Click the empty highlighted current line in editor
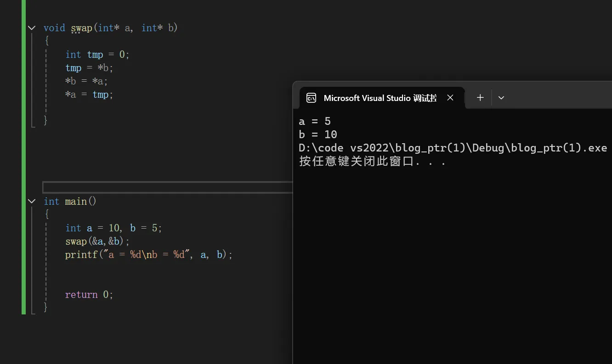Image resolution: width=612 pixels, height=364 pixels. click(168, 187)
